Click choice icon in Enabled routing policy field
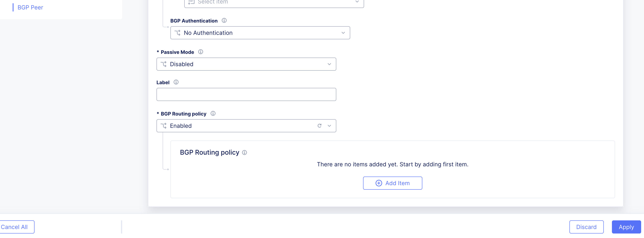This screenshot has height=238, width=644. click(163, 126)
